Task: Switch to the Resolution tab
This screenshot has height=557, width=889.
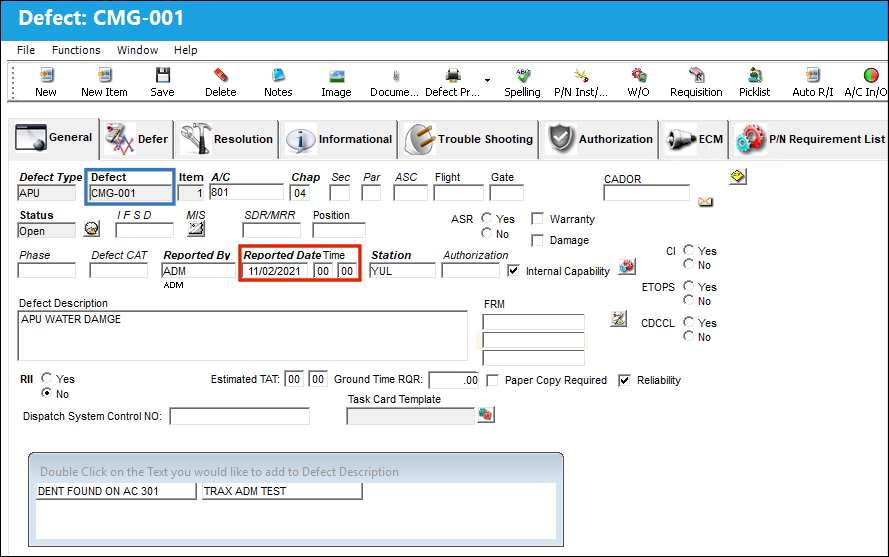Action: 227,140
